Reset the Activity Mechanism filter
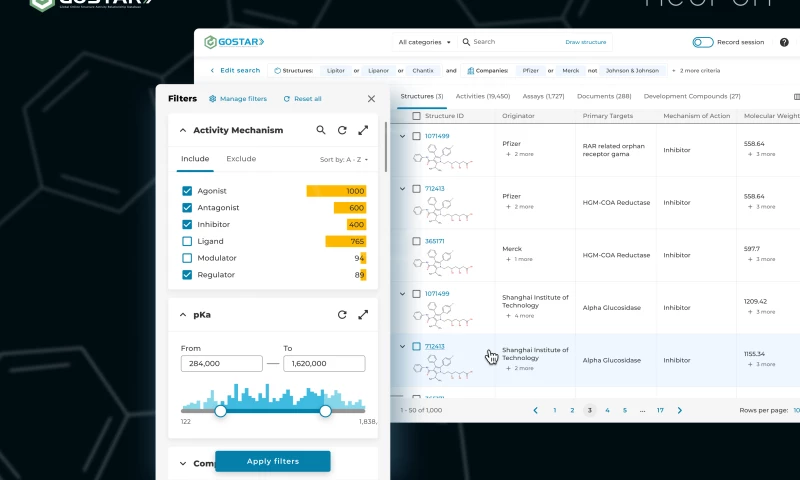Image resolution: width=800 pixels, height=480 pixels. point(342,130)
